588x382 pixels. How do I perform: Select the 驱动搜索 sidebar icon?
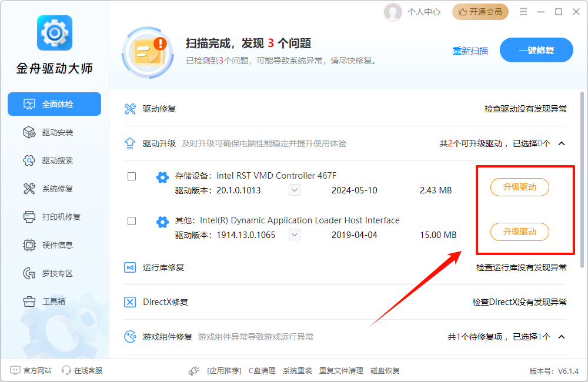click(x=54, y=160)
